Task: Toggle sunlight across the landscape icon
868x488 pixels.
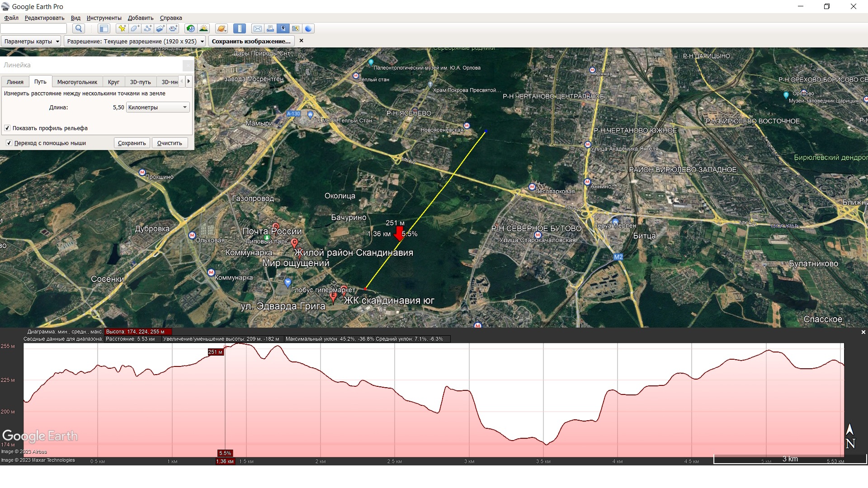Action: (x=204, y=28)
